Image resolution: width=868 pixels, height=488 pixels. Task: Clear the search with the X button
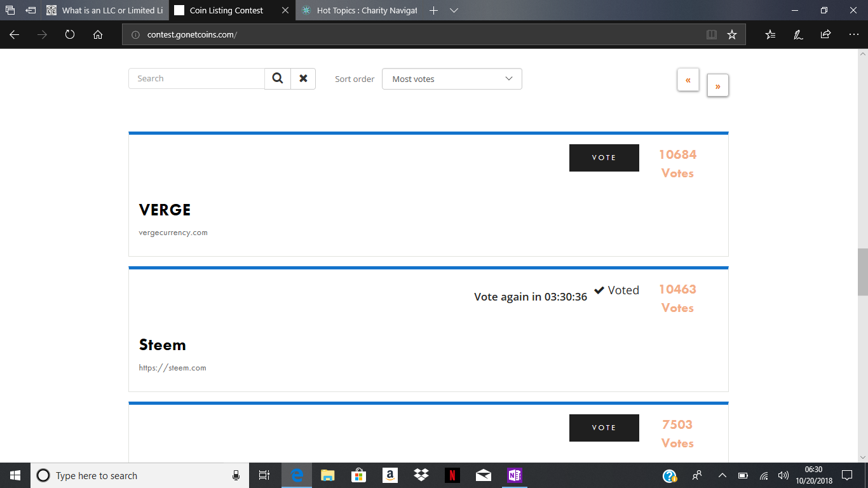coord(303,79)
